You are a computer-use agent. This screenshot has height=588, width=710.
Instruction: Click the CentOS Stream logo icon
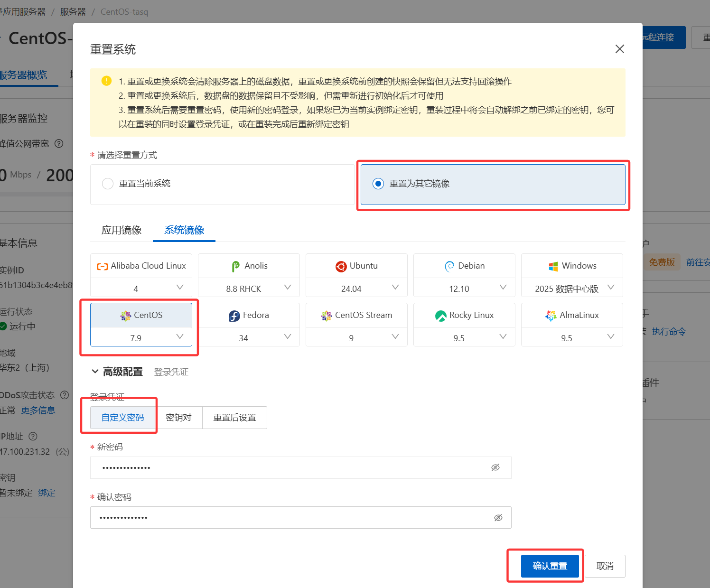tap(327, 316)
